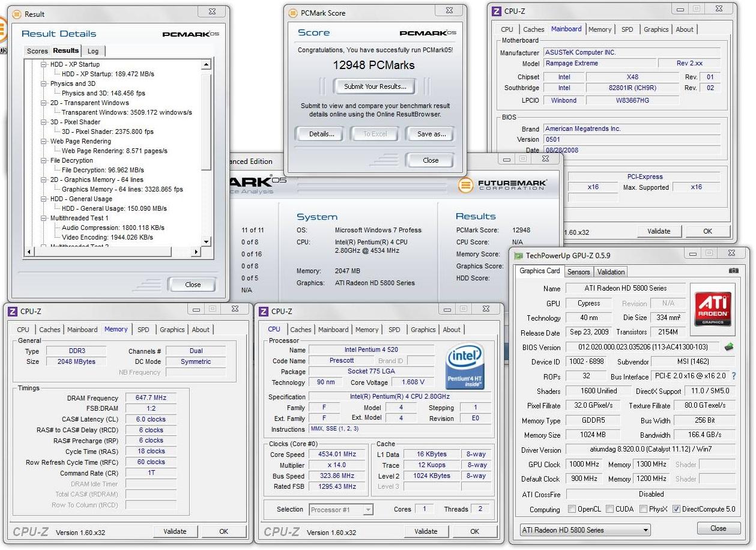Viewport: 756px width, 550px height.
Task: Open the Processor #1 selection dropdown
Action: [x=340, y=510]
